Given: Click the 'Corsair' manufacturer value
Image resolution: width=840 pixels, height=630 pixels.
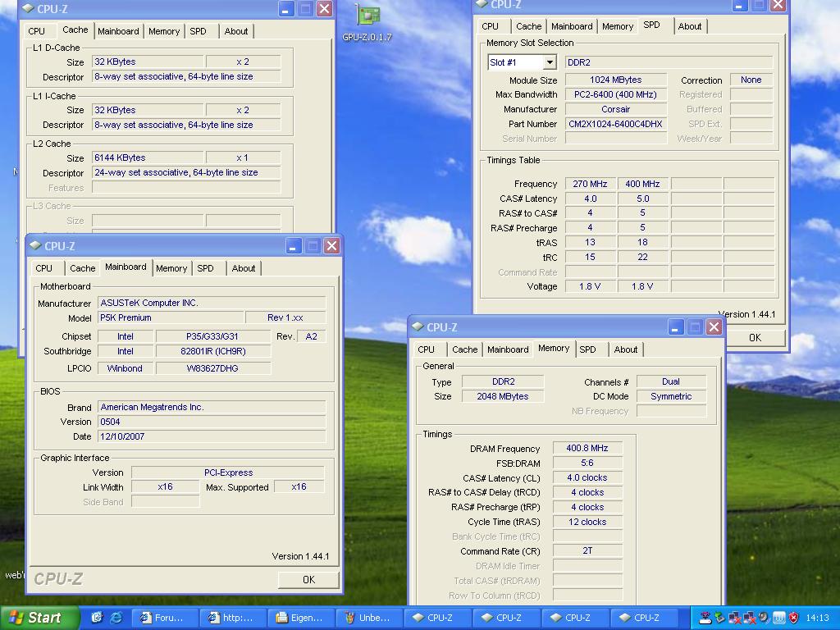Looking at the screenshot, I should [x=615, y=109].
